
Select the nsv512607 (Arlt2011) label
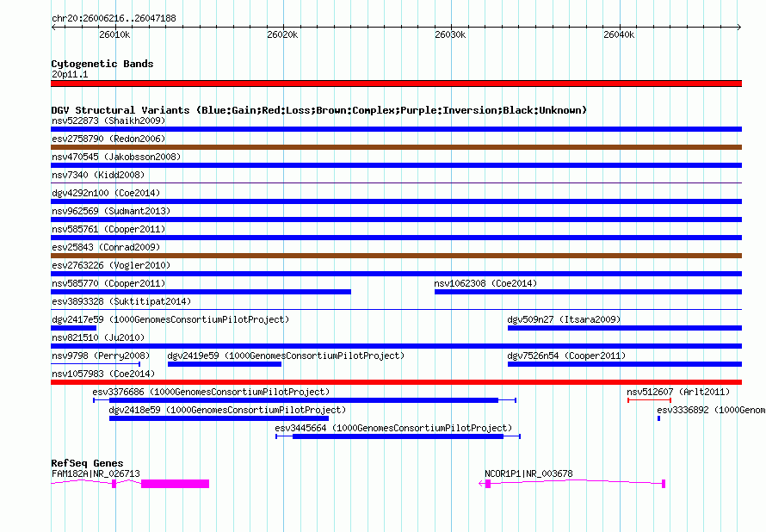(678, 392)
